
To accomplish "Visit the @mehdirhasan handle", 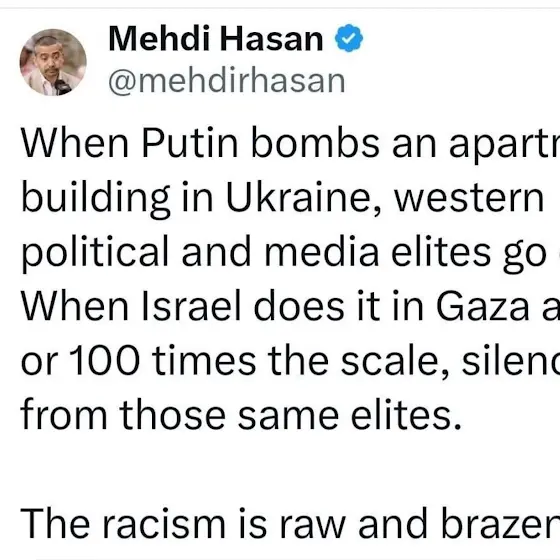I will tap(227, 81).
